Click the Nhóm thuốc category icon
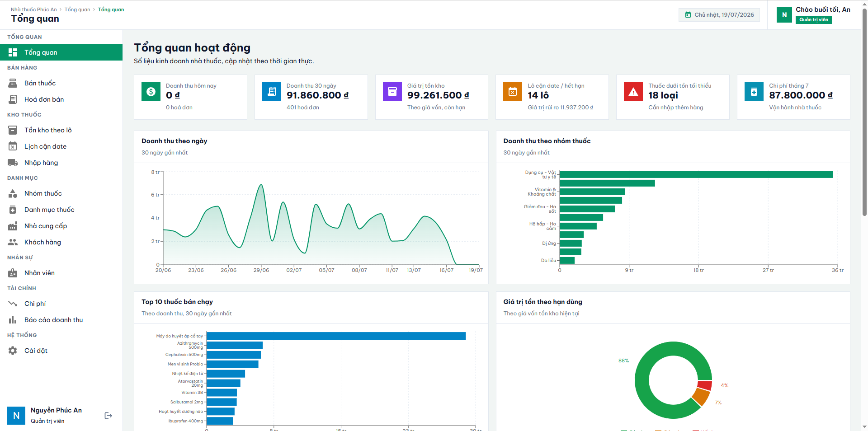 (x=13, y=193)
